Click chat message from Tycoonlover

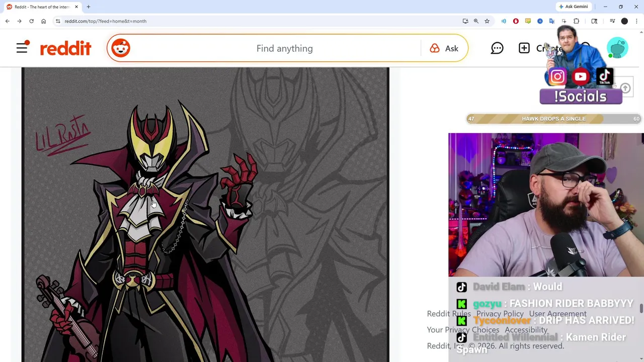tap(545, 320)
